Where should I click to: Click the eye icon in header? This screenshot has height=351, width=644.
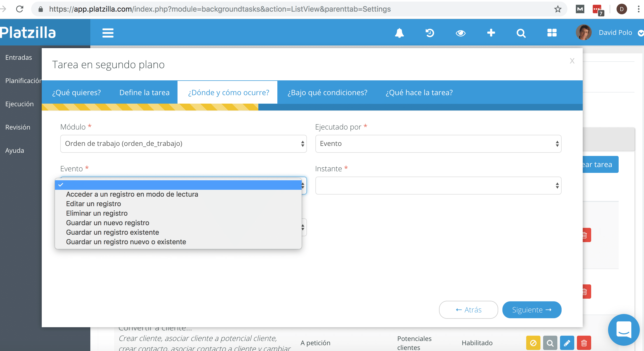(460, 33)
